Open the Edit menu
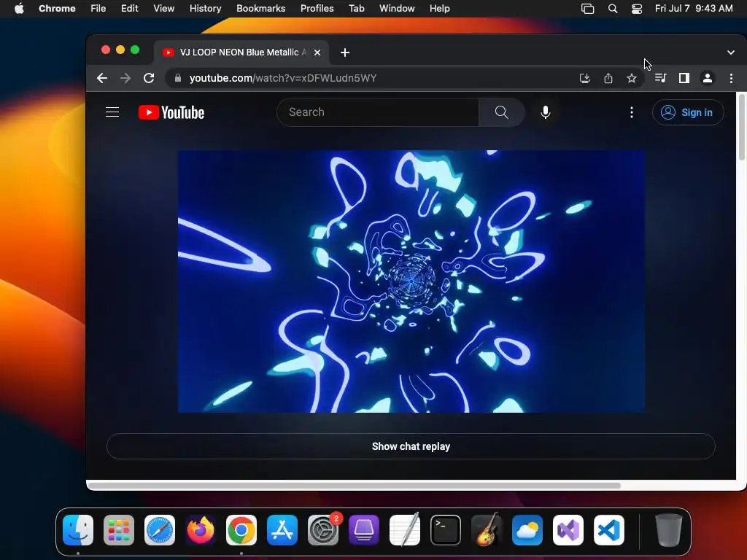 (x=130, y=9)
